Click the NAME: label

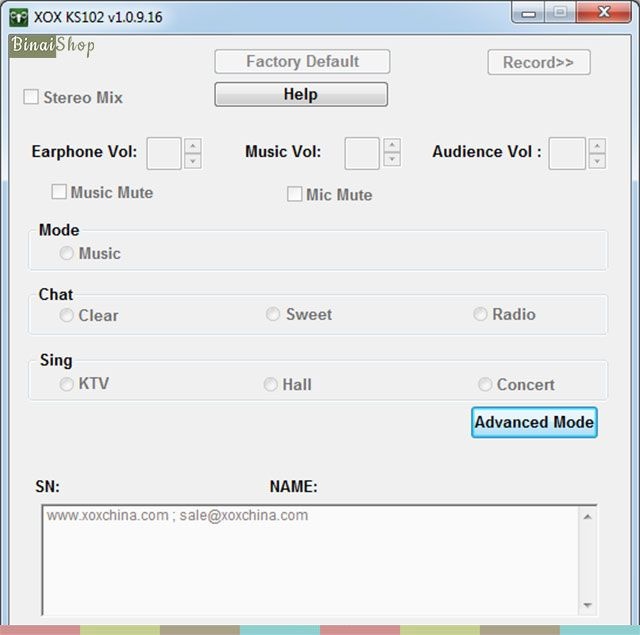click(293, 486)
